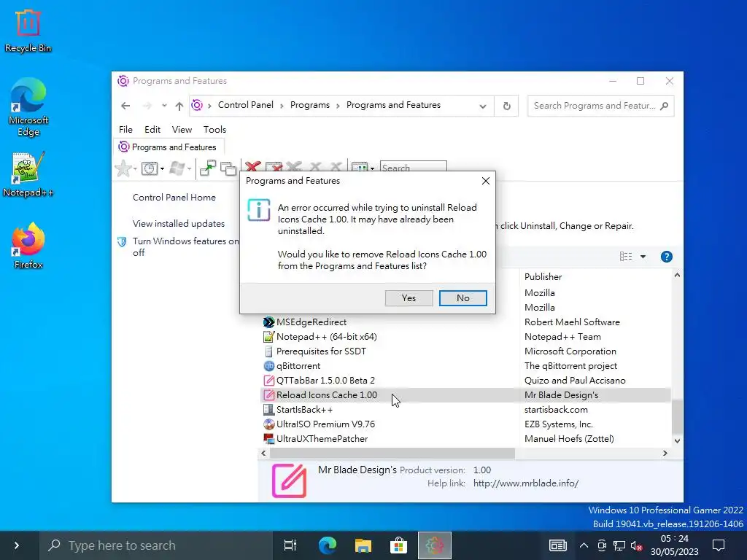Image resolution: width=747 pixels, height=560 pixels.
Task: Open Task View from the taskbar
Action: [290, 545]
